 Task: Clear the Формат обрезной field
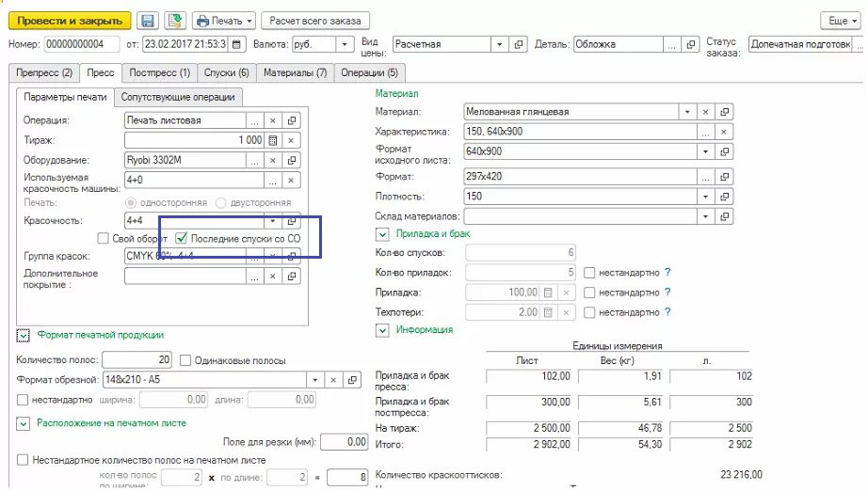333,380
